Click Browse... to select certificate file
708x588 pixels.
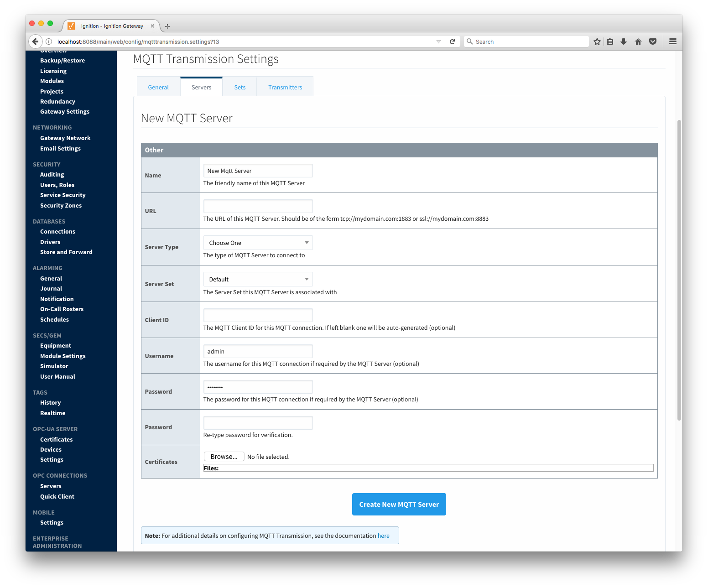(224, 457)
